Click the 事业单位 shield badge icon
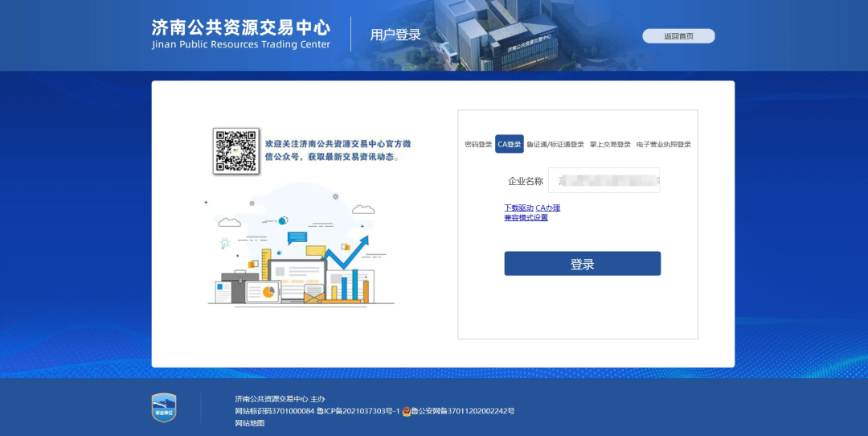Image resolution: width=868 pixels, height=436 pixels. pos(164,408)
